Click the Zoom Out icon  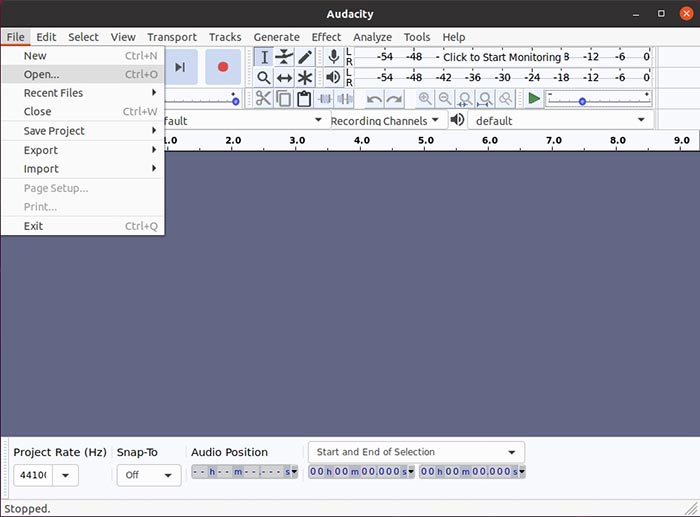(x=445, y=99)
